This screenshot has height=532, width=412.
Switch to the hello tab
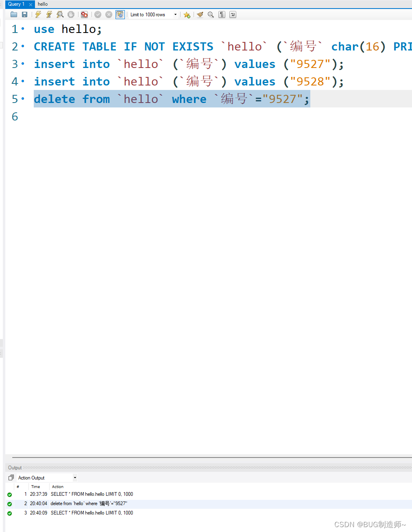(43, 4)
